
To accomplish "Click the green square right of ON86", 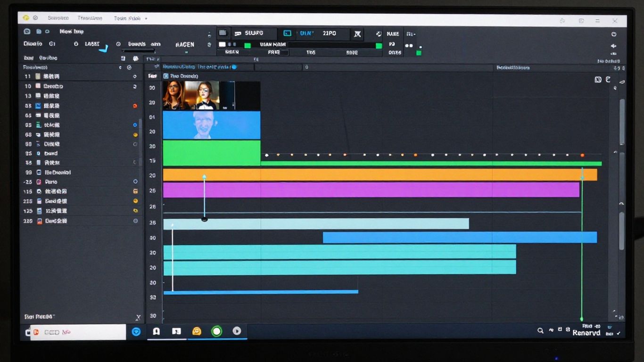I will 419,53.
